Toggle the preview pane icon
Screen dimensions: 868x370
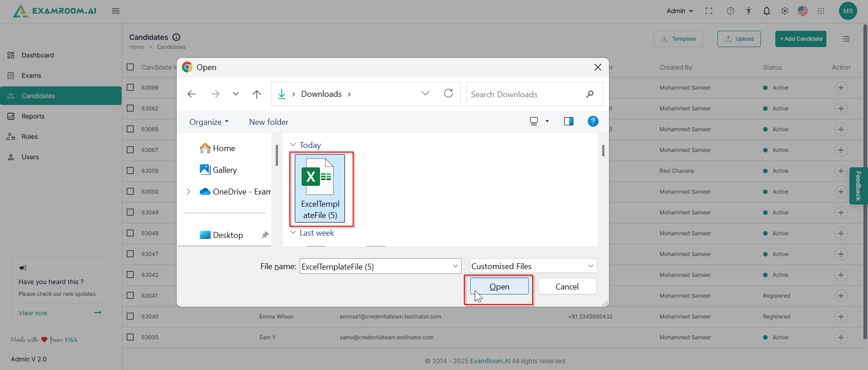568,121
